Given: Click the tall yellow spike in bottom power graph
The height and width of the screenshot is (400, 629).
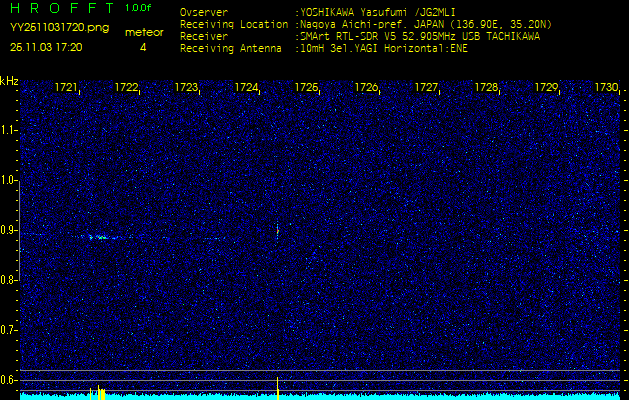Looking at the screenshot, I should [277, 387].
